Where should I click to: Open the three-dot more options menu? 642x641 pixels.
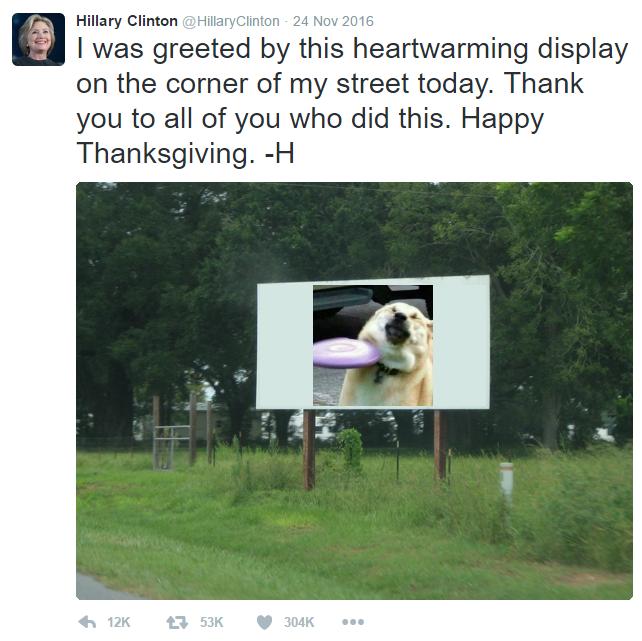[353, 622]
